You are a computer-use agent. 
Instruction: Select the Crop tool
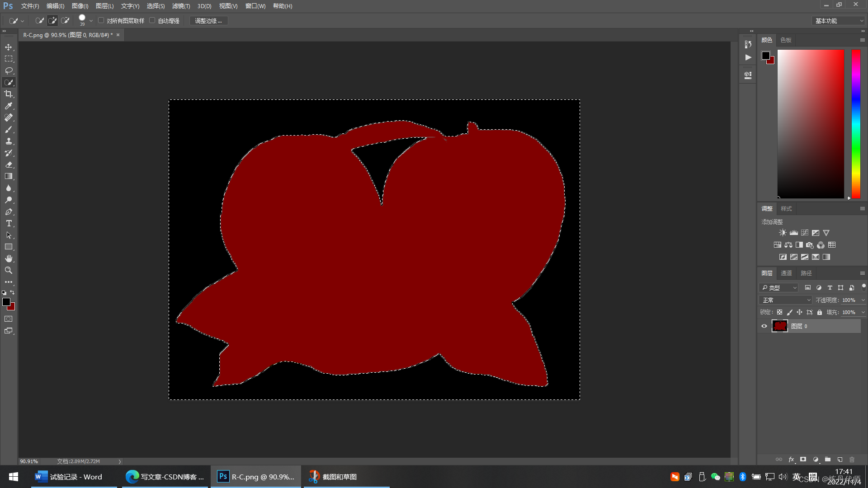point(9,94)
